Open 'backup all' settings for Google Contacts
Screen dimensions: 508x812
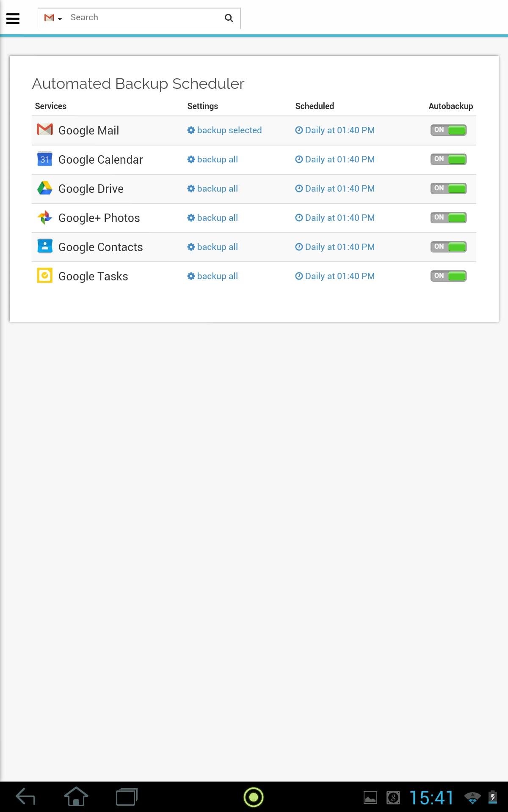[213, 247]
